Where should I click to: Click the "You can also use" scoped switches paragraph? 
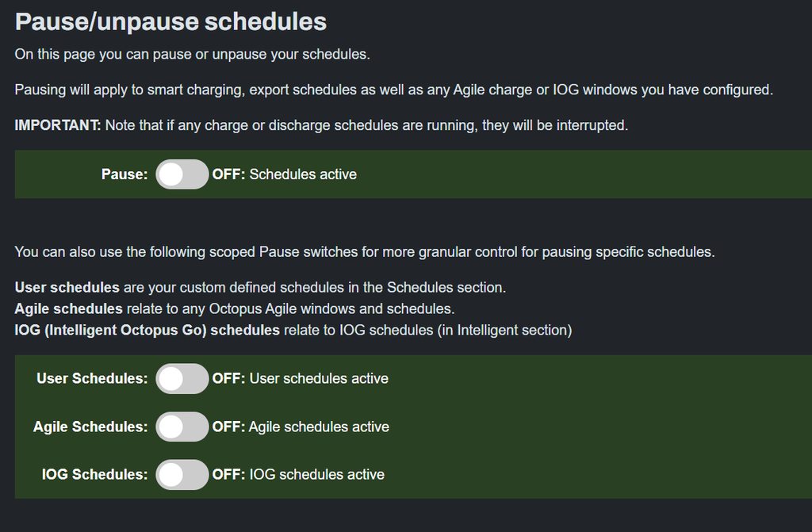coord(365,252)
